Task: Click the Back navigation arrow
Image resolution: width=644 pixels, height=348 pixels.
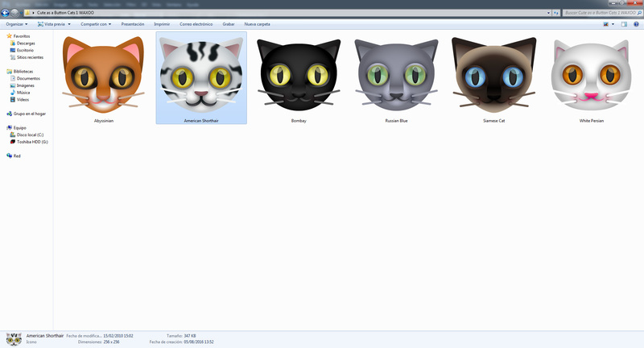Action: [6, 13]
